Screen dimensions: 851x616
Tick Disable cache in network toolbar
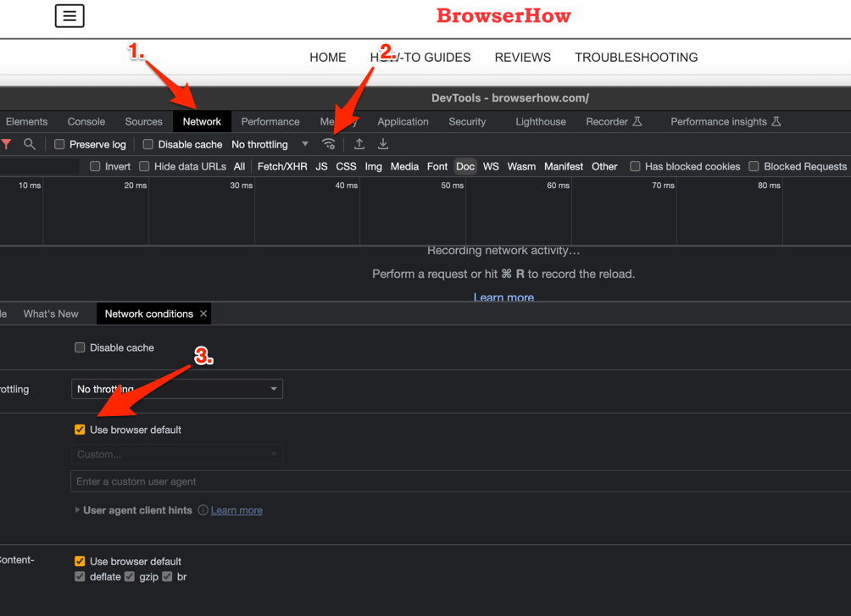coord(147,144)
